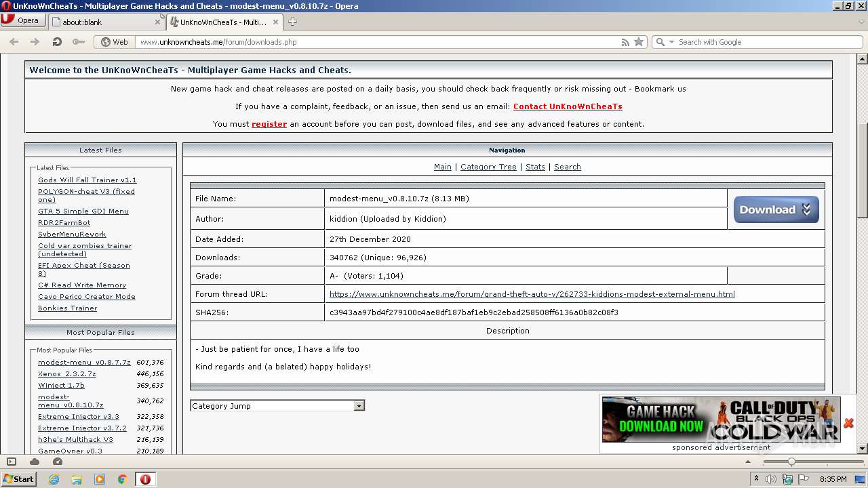Open Extreme Injector v3.3 link
This screenshot has width=868, height=488.
(x=79, y=417)
